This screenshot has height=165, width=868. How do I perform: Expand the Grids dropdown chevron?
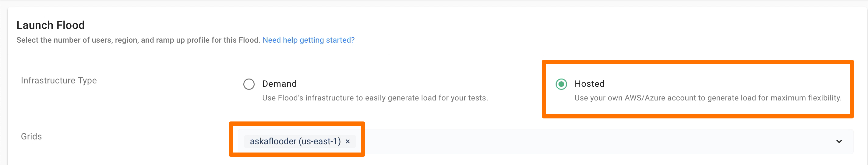839,142
